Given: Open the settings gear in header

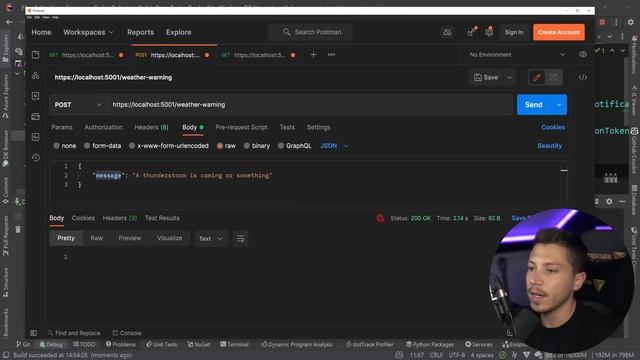Looking at the screenshot, I should point(489,32).
